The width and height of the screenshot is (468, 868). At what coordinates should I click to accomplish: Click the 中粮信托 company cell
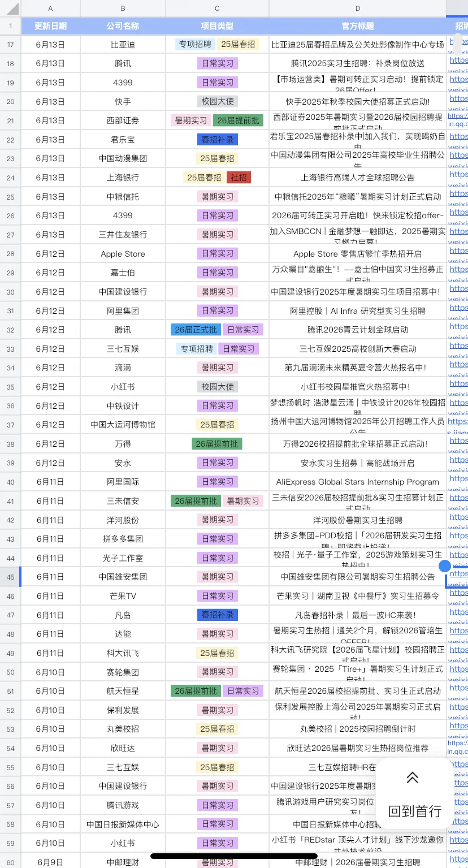[x=123, y=197]
